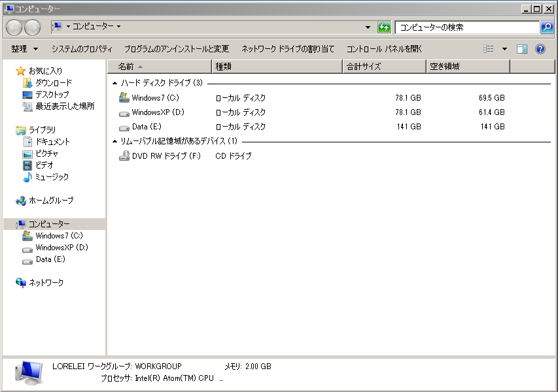Click the refresh icon in the address bar
The image size is (558, 392).
click(384, 28)
